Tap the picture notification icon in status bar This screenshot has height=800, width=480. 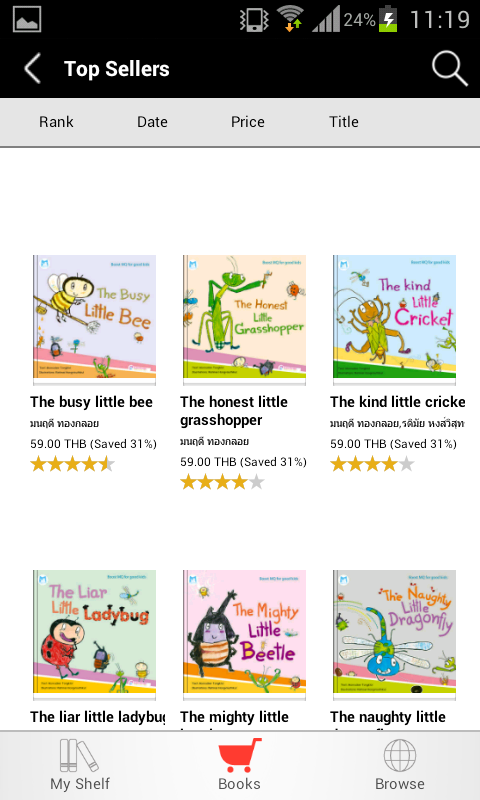coord(27,19)
